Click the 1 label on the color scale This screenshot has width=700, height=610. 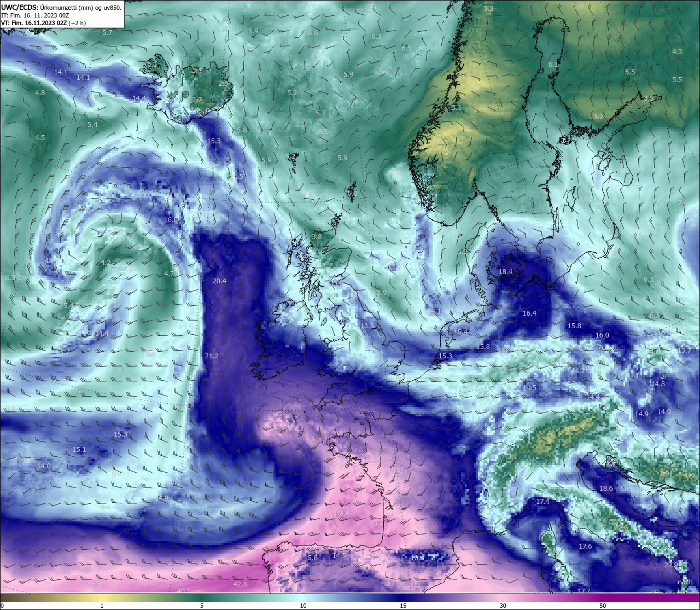coord(102,606)
